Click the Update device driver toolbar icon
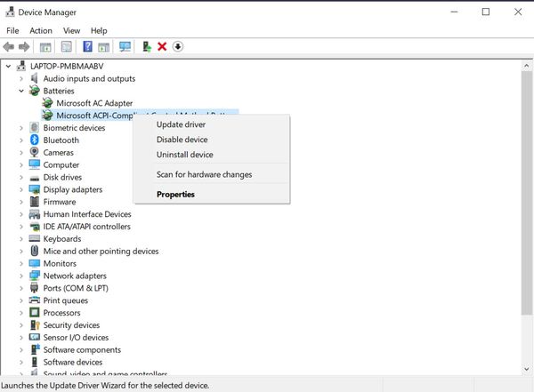Viewport: 534px width, 392px height. coord(147,46)
